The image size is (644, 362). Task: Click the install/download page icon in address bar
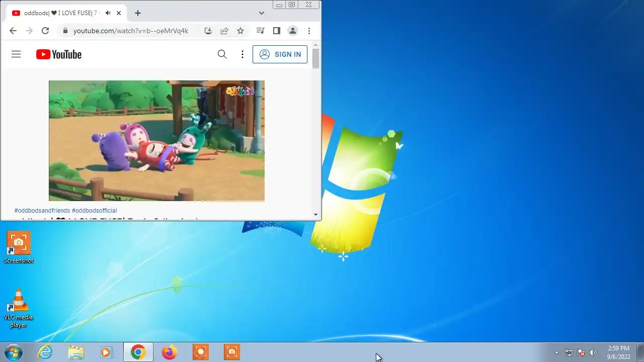[x=208, y=31]
